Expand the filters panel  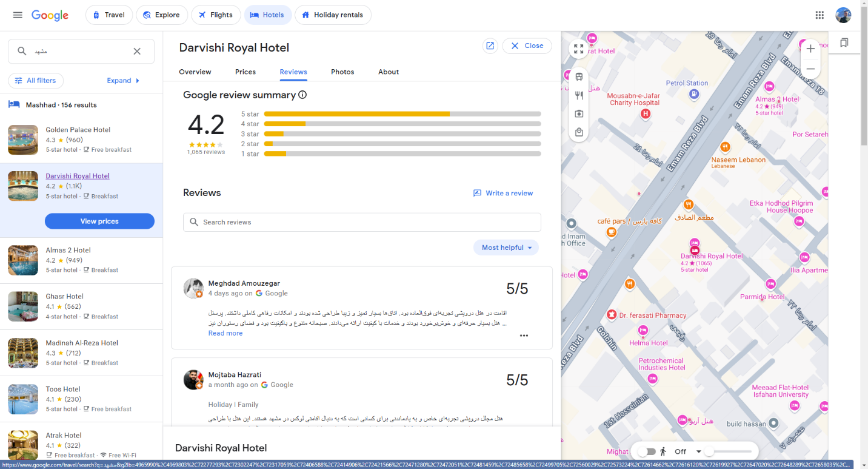tap(124, 81)
